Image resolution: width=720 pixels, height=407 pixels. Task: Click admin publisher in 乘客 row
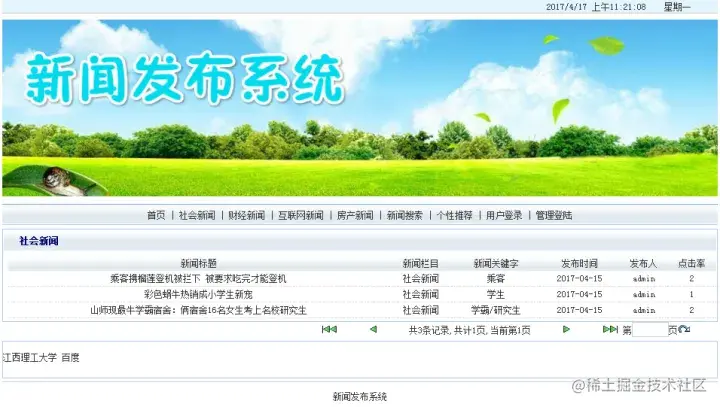point(644,278)
